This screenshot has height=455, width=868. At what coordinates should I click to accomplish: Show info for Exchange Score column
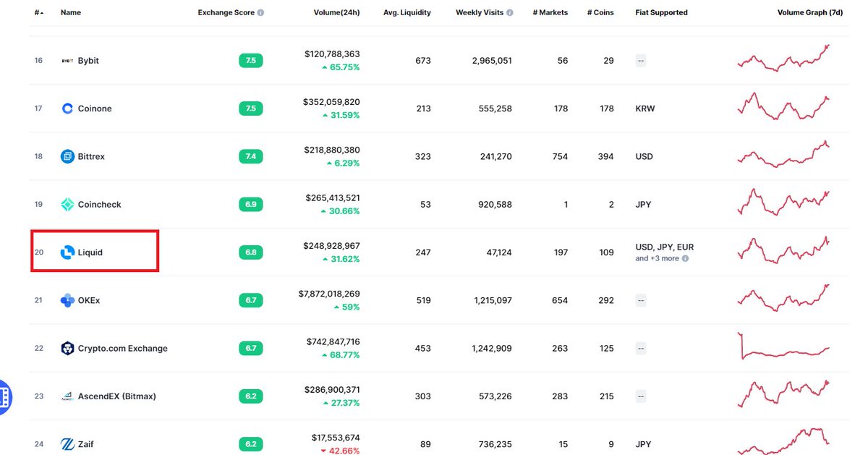[260, 13]
